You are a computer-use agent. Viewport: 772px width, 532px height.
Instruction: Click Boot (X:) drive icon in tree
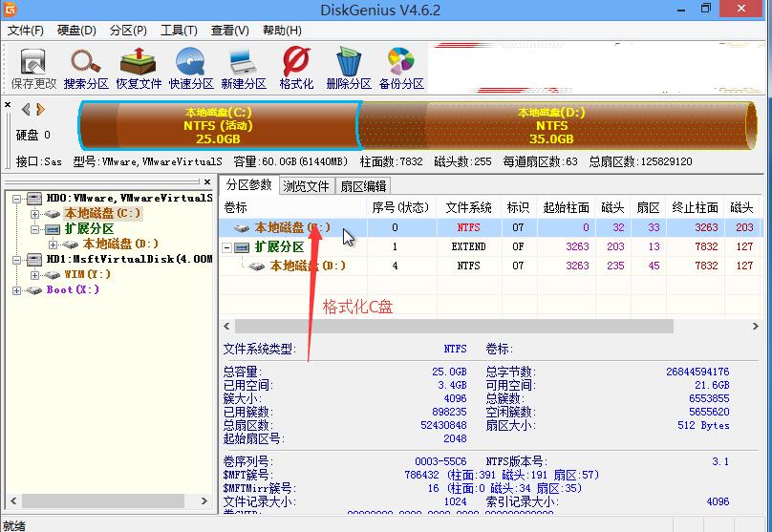[x=34, y=289]
